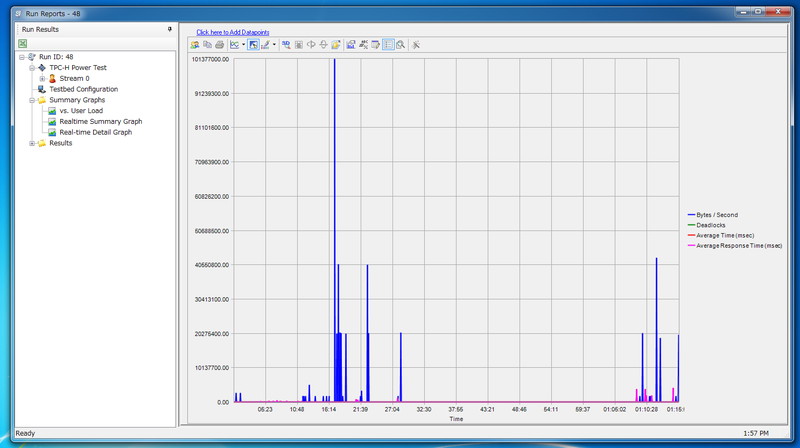This screenshot has width=800, height=448.
Task: Open the drawing tool dropdown arrow
Action: point(274,45)
